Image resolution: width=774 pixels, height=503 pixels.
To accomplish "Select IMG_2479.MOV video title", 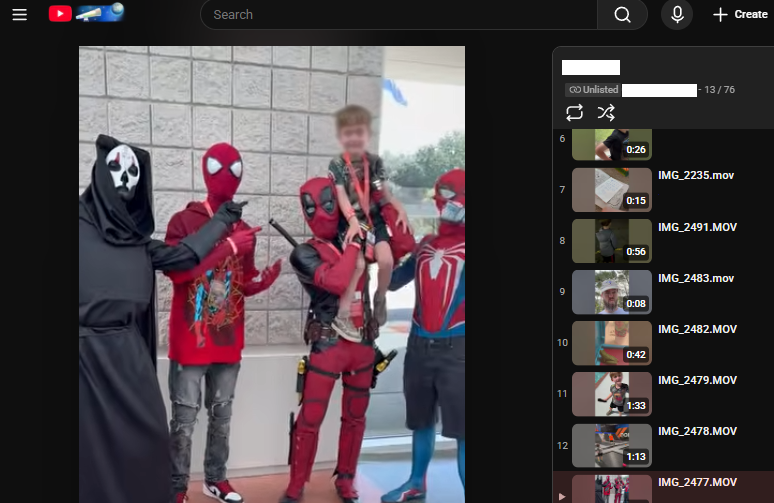I will pyautogui.click(x=698, y=380).
